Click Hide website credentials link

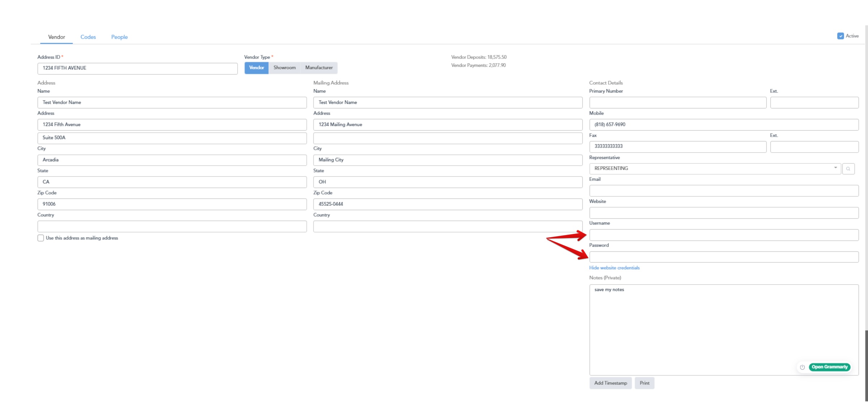tap(614, 268)
